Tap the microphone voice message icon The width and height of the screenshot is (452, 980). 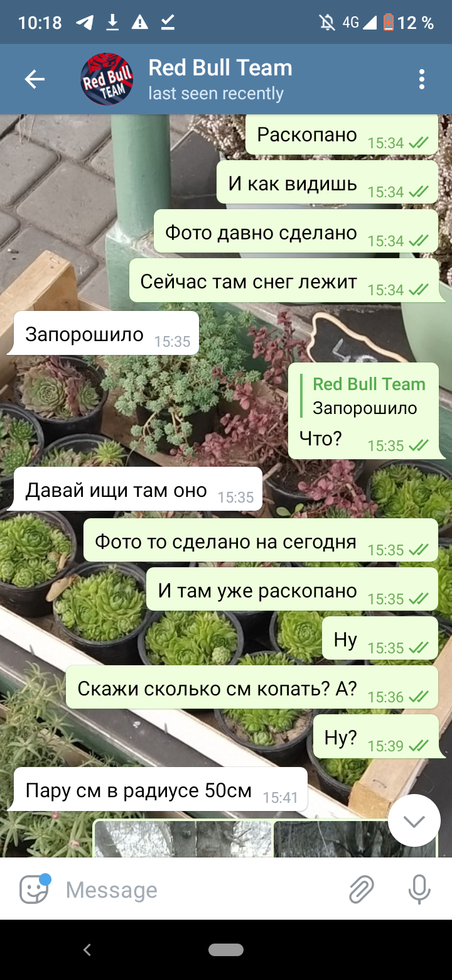click(x=419, y=889)
